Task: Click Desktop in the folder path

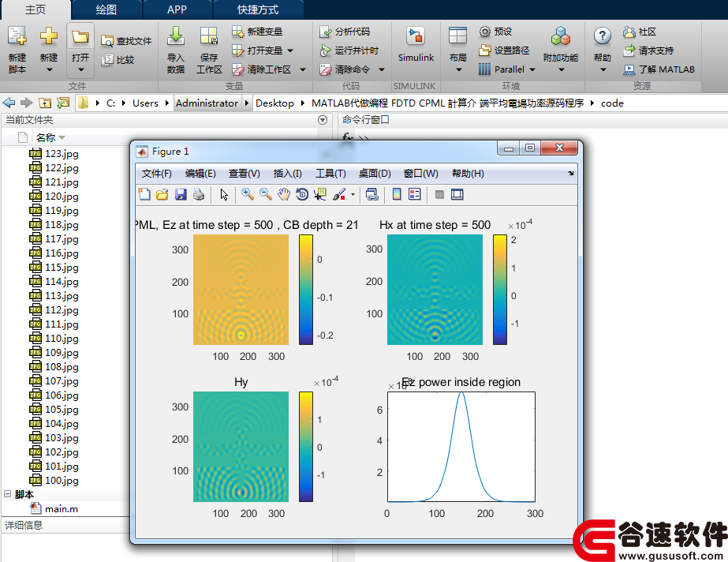Action: tap(274, 103)
